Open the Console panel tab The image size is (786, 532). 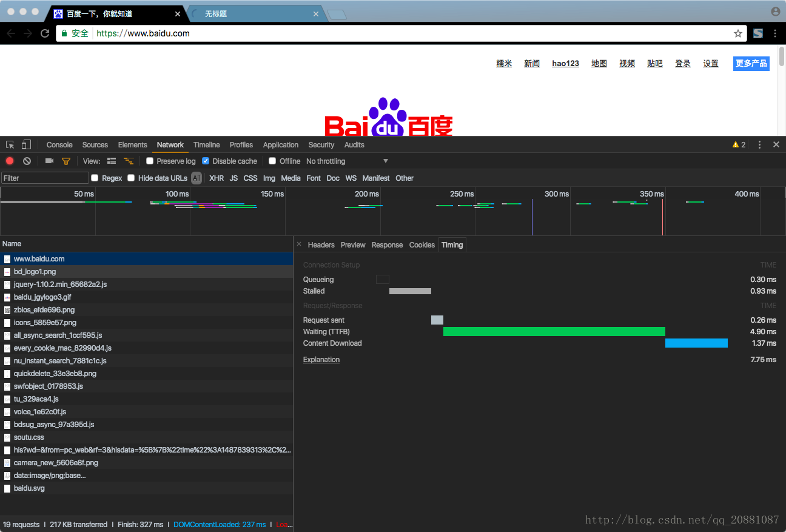click(x=59, y=144)
